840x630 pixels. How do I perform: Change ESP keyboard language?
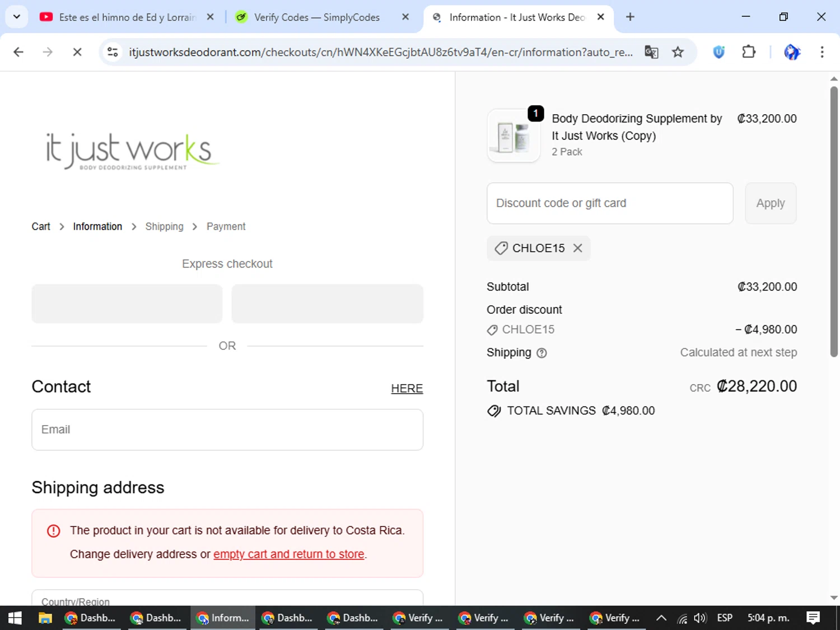pyautogui.click(x=725, y=618)
